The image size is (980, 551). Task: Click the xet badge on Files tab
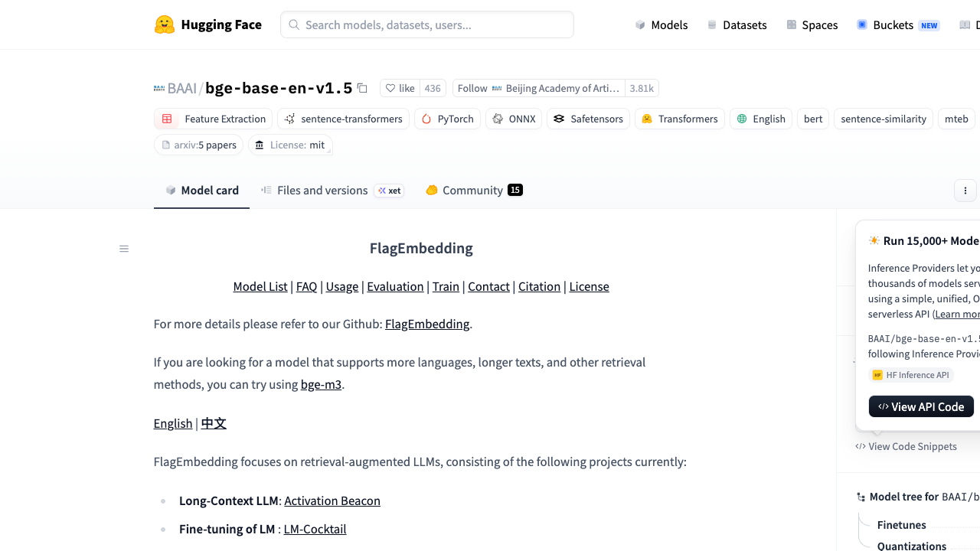point(390,191)
